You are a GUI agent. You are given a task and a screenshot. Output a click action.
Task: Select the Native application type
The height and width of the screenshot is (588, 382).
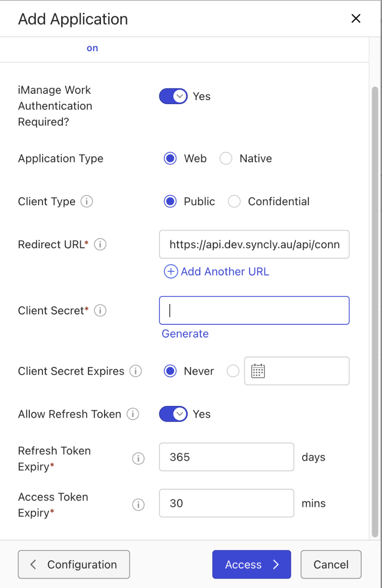click(x=226, y=158)
